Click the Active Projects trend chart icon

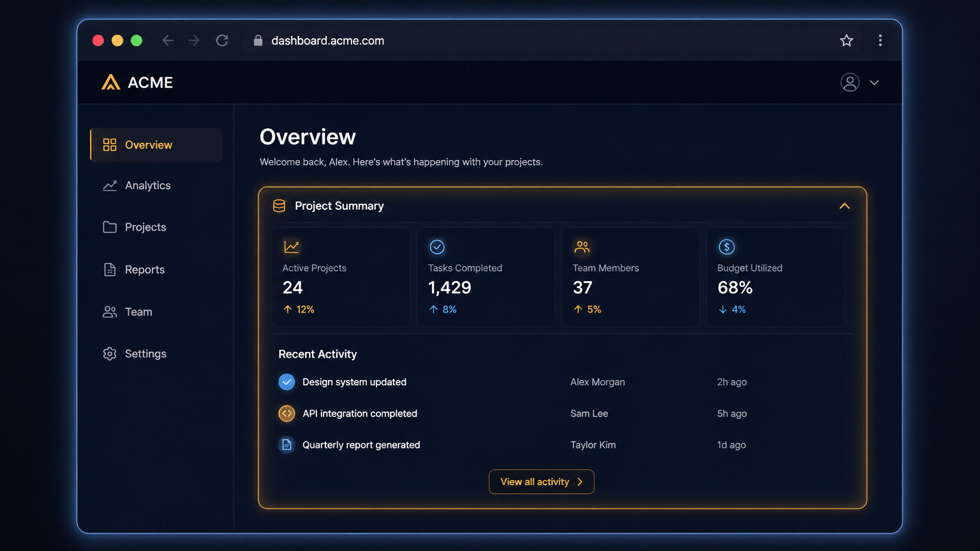coord(292,247)
